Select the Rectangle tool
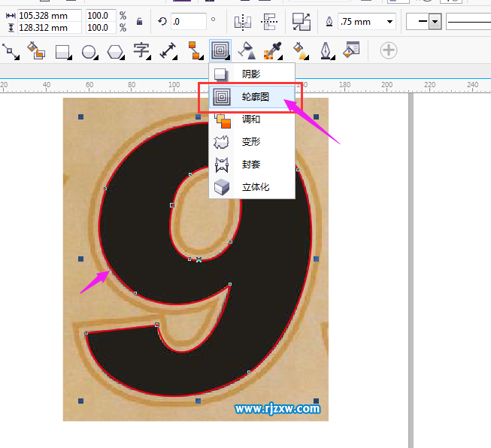The image size is (491, 448). [x=63, y=52]
